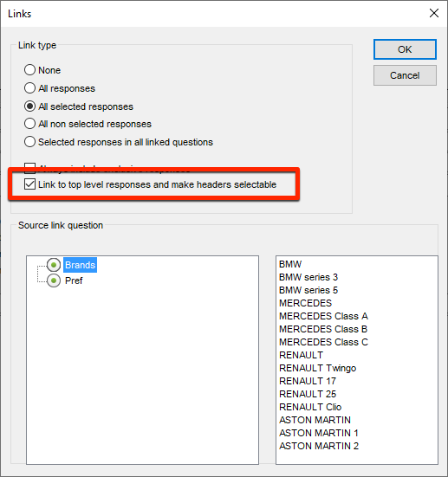This screenshot has width=448, height=477.
Task: Confirm the dialog with OK
Action: [x=405, y=49]
